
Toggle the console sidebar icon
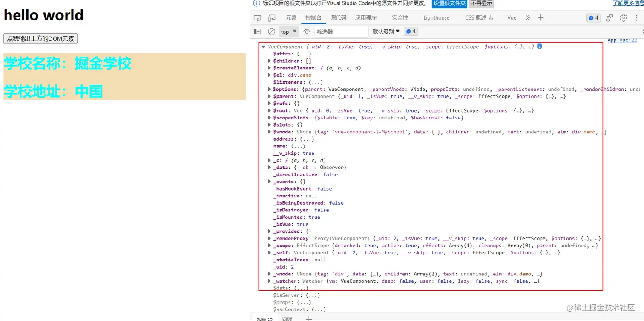(257, 32)
